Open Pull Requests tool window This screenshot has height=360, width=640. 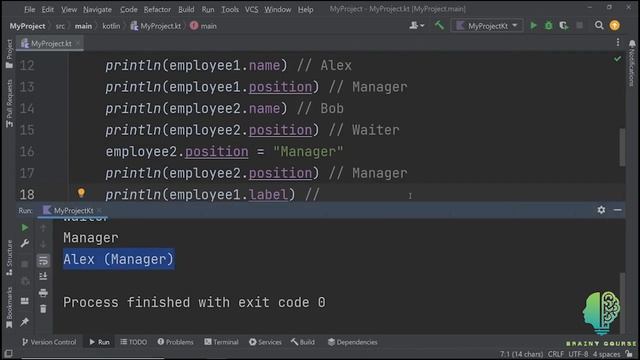pos(9,103)
